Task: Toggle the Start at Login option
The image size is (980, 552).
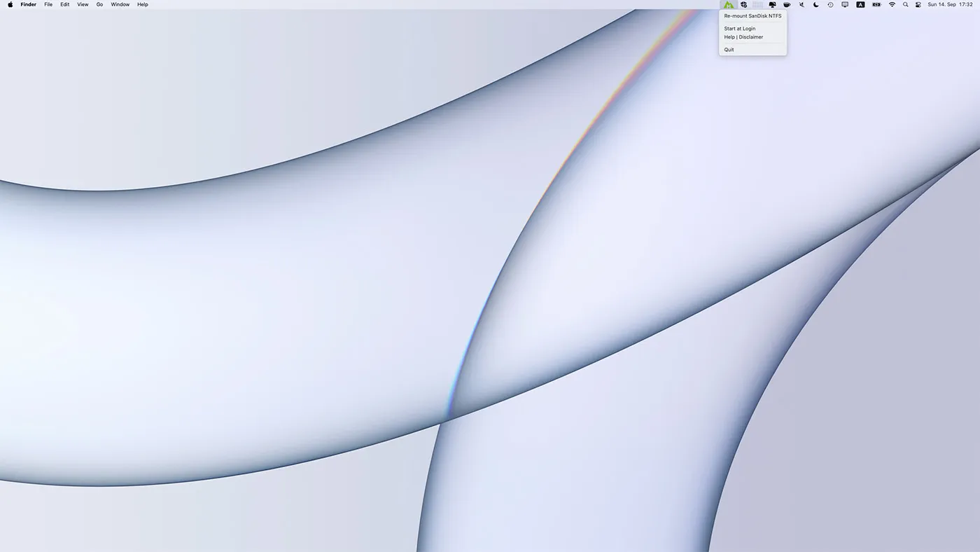Action: (x=739, y=29)
